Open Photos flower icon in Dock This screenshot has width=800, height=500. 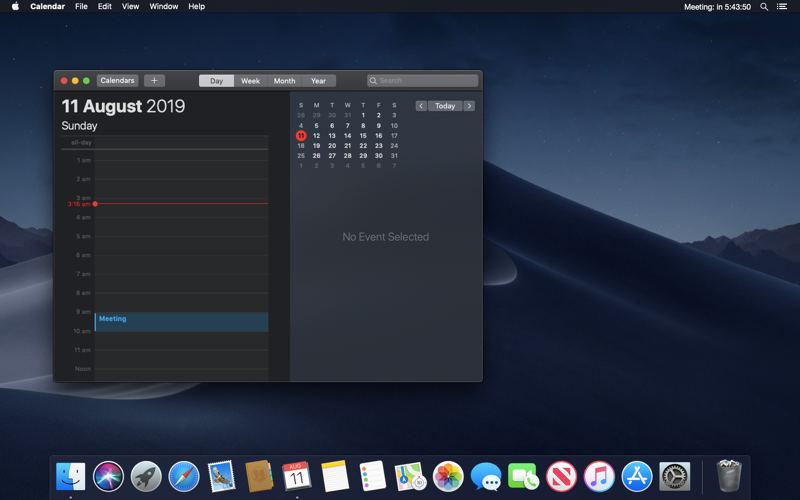(x=448, y=476)
